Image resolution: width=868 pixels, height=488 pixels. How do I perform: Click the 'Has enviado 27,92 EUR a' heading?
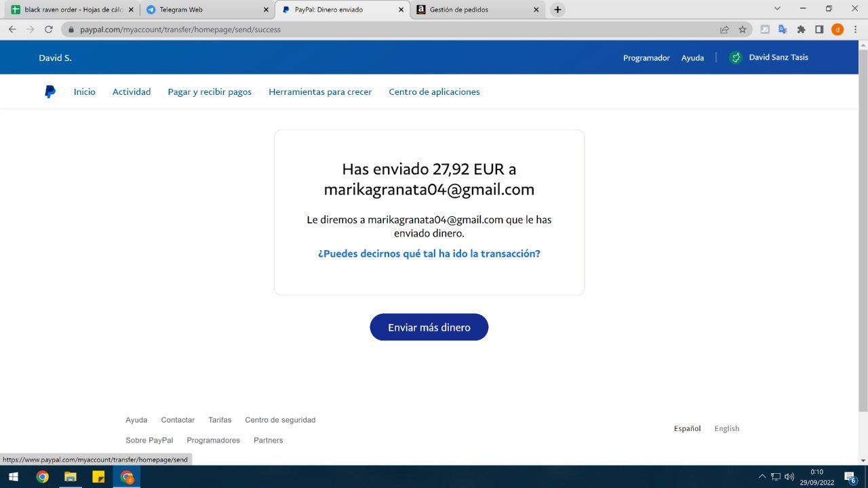[429, 169]
